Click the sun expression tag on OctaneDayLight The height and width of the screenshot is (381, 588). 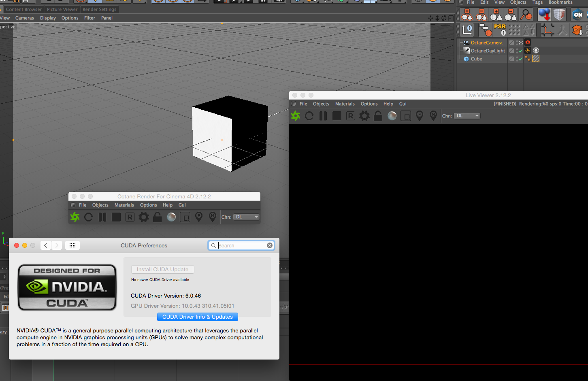536,50
